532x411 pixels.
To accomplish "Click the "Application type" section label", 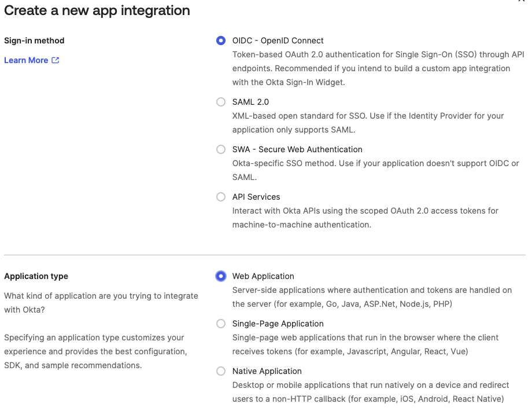I will (x=36, y=276).
